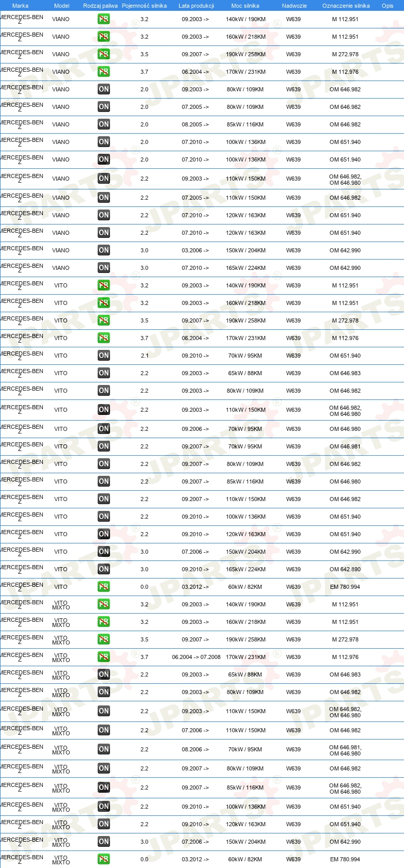Click the 'Pojemność silnika' column header
The height and width of the screenshot is (868, 404).
(x=144, y=6)
